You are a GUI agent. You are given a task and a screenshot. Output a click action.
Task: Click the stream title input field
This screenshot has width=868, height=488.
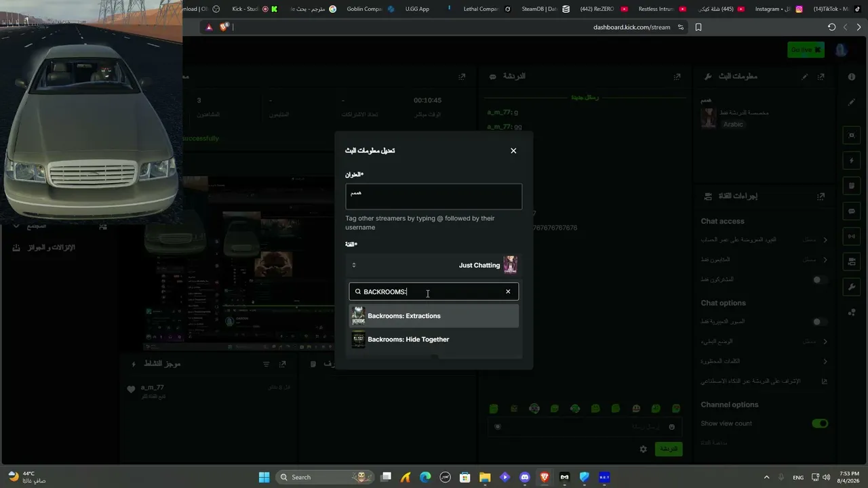[434, 197]
